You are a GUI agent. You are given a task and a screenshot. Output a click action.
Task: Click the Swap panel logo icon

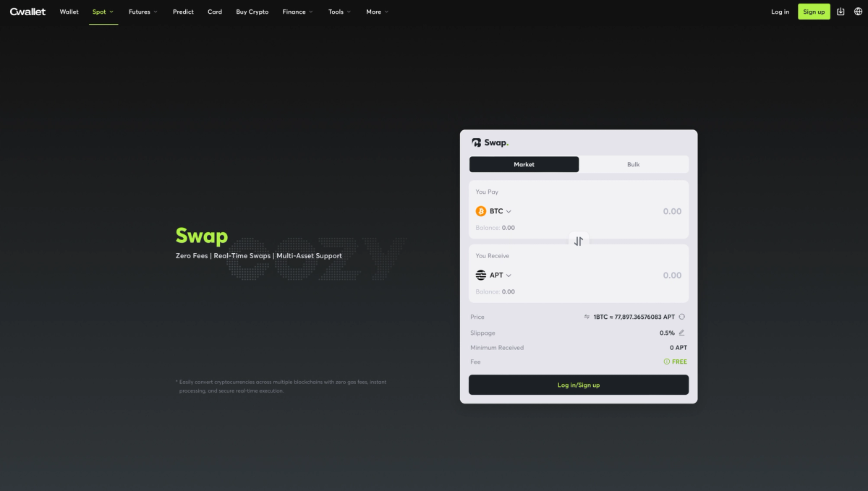[476, 142]
